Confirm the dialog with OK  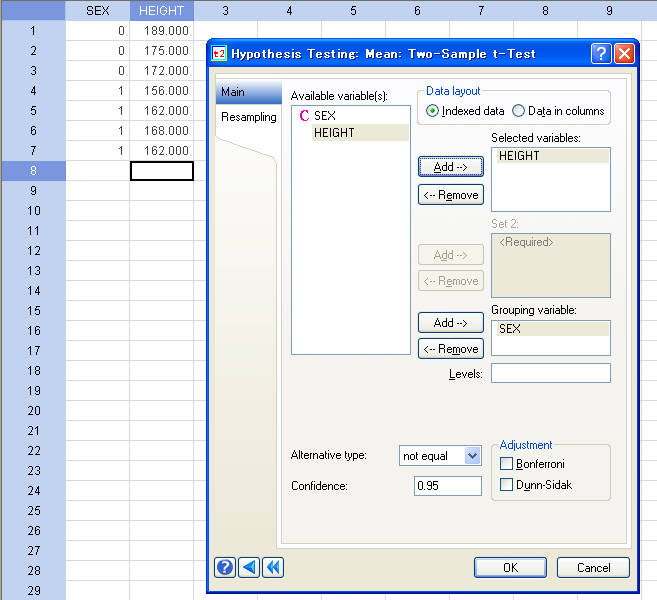point(510,568)
